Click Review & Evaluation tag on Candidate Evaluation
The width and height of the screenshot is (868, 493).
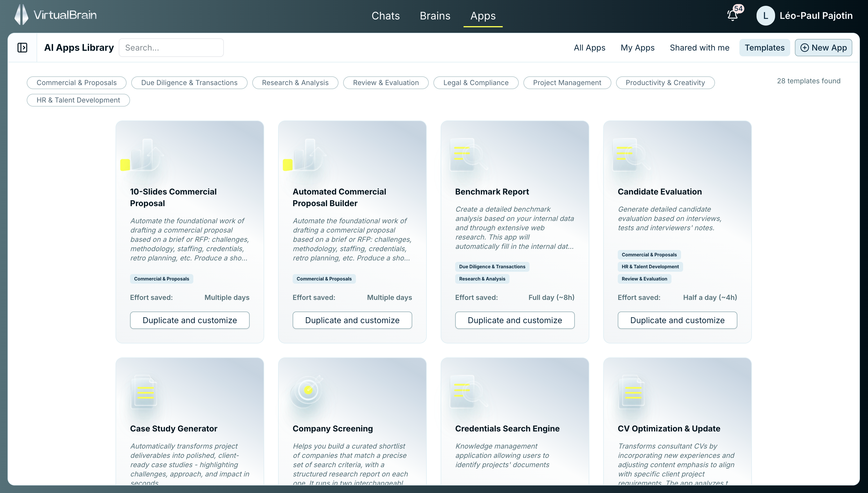(x=644, y=279)
